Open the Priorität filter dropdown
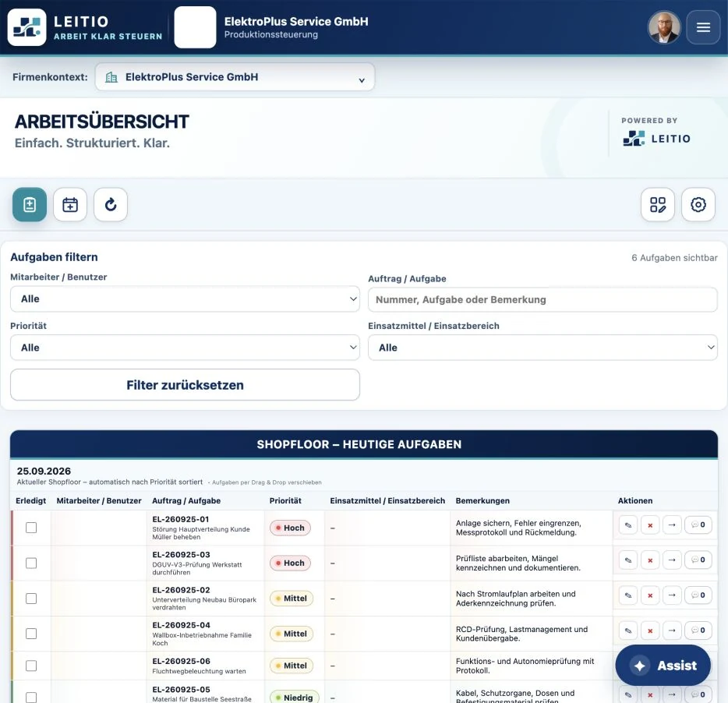728x703 pixels. 185,348
